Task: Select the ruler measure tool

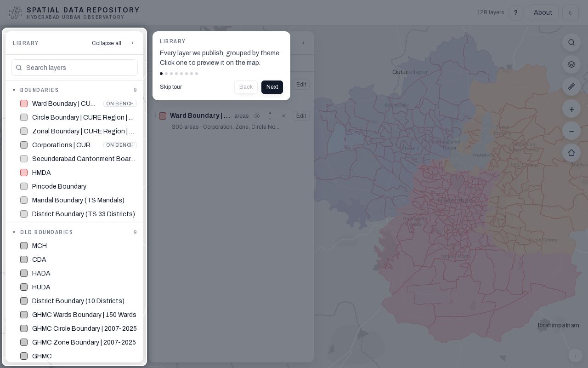Action: [571, 86]
